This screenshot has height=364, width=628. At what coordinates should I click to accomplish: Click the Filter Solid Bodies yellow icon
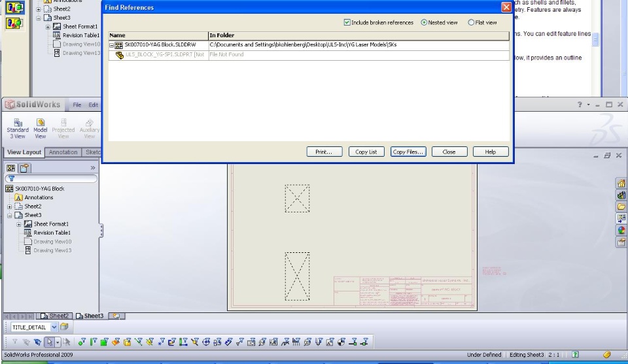(x=128, y=342)
